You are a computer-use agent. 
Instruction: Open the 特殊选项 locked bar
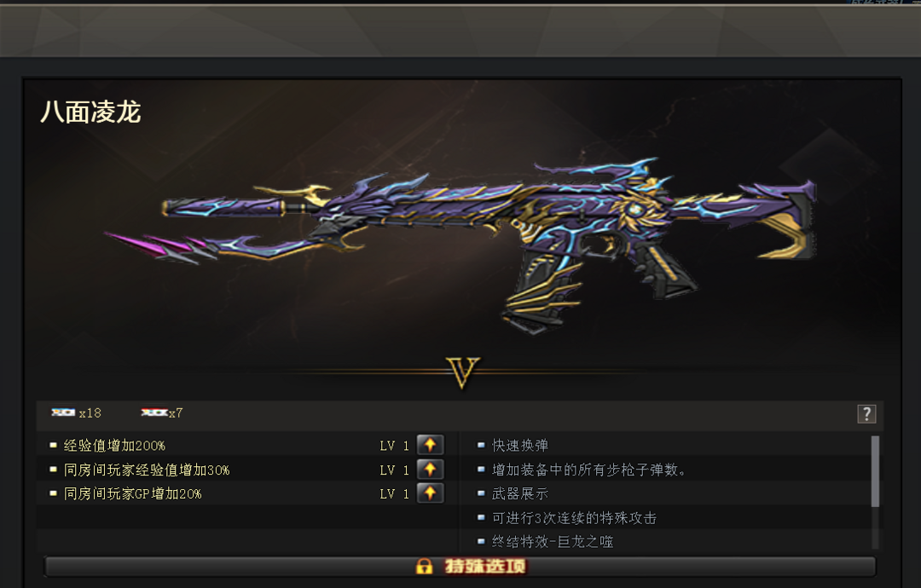click(x=460, y=567)
